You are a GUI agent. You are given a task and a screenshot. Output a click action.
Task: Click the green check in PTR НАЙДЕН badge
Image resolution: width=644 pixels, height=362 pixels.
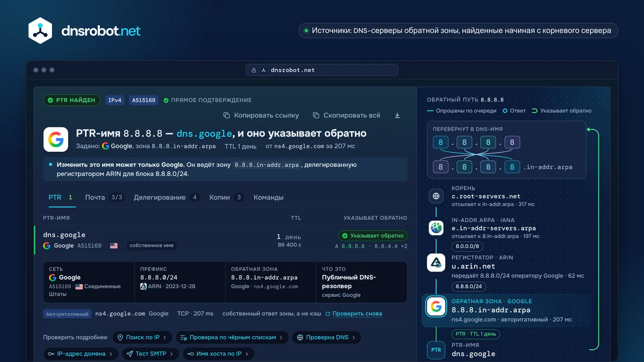click(50, 100)
